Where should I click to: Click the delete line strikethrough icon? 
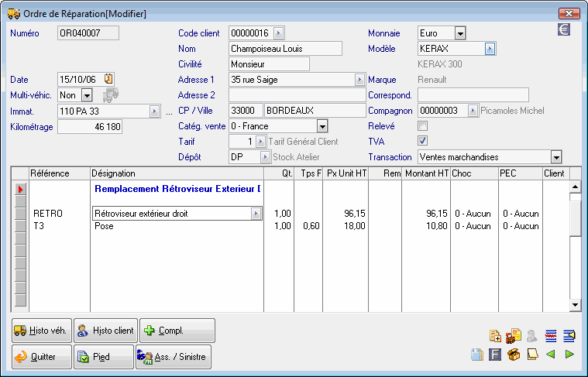(x=551, y=335)
